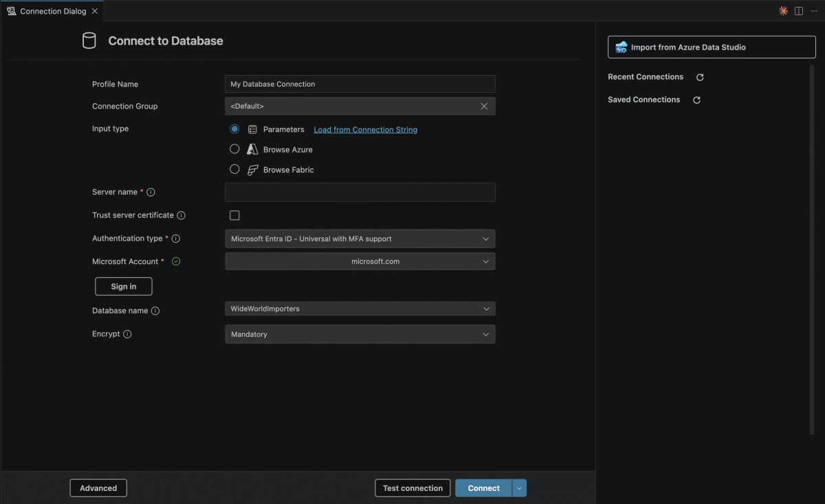
Task: Open the more actions ellipsis menu
Action: (x=814, y=11)
